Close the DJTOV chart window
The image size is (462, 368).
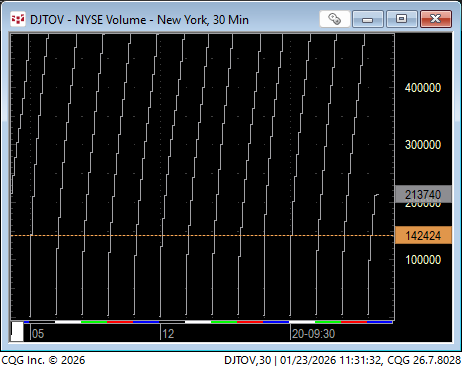click(x=436, y=19)
